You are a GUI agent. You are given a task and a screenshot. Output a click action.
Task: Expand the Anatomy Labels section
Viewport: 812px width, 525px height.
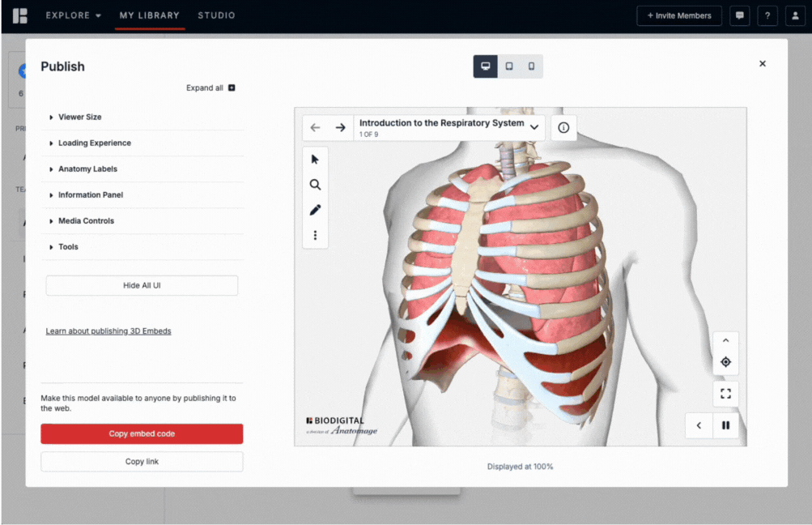pos(142,169)
